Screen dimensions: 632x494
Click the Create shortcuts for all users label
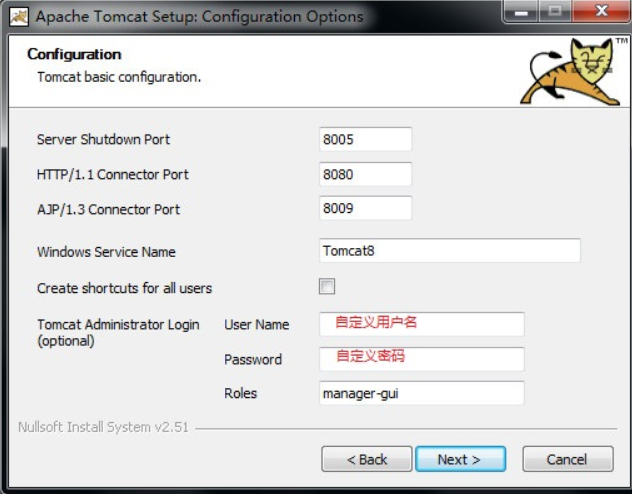click(x=124, y=288)
